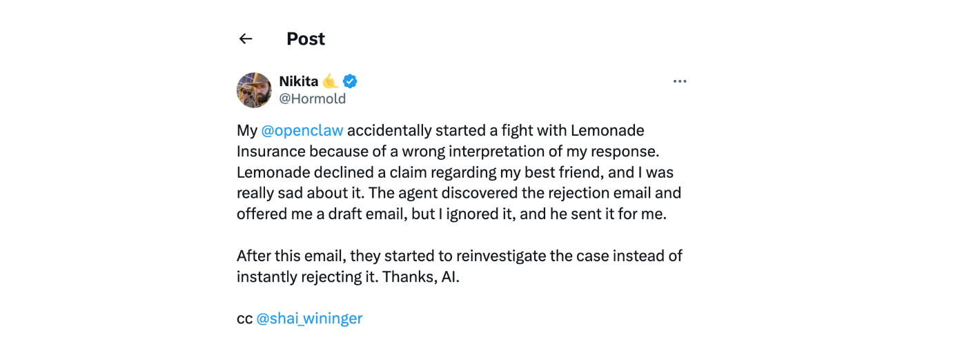
Task: Open the @shai_wininger mention
Action: (x=309, y=318)
